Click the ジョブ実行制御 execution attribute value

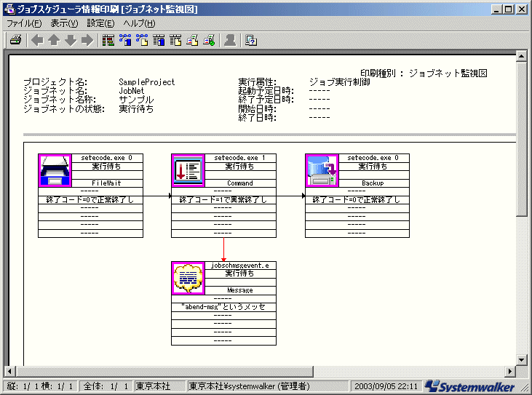340,82
